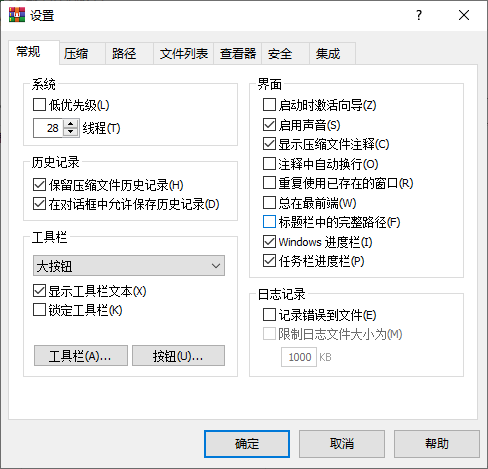The width and height of the screenshot is (488, 469).
Task: Click the 取消 button
Action: 342,444
